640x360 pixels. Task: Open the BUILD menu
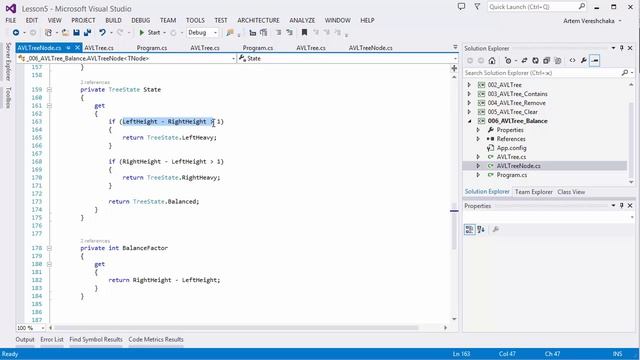click(113, 20)
